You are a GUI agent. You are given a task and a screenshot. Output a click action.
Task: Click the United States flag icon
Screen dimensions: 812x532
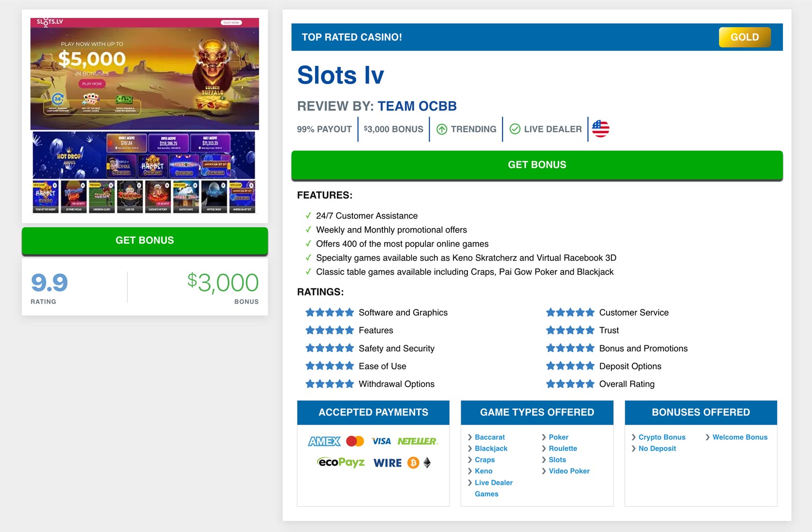(600, 129)
